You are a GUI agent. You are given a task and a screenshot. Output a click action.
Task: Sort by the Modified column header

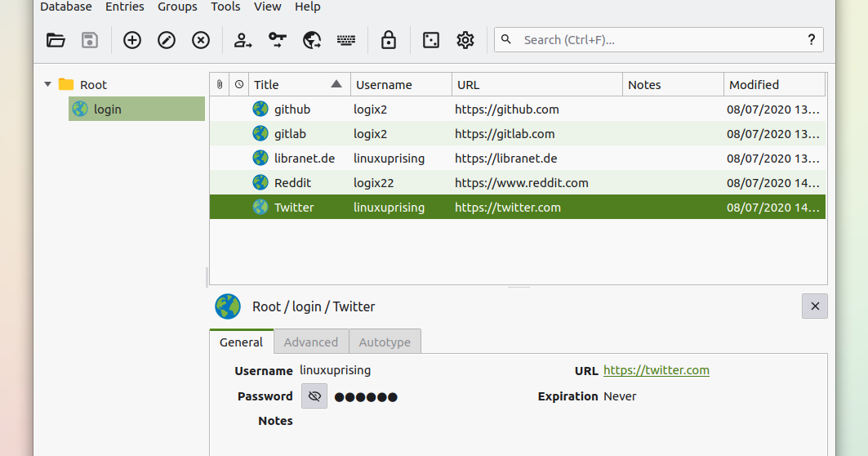pyautogui.click(x=774, y=84)
